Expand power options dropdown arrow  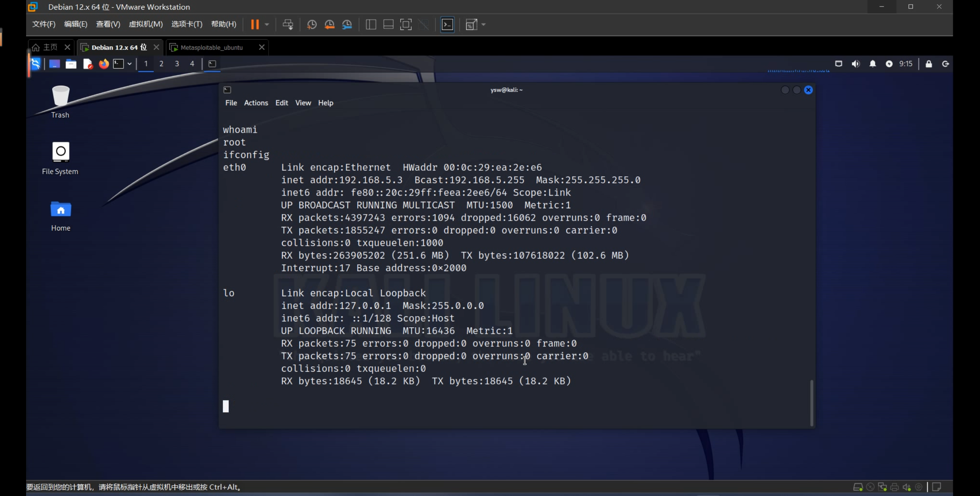click(x=267, y=25)
